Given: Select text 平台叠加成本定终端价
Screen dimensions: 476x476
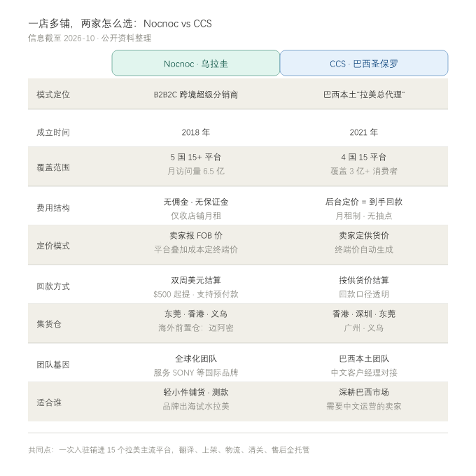Looking at the screenshot, I should [x=196, y=249].
